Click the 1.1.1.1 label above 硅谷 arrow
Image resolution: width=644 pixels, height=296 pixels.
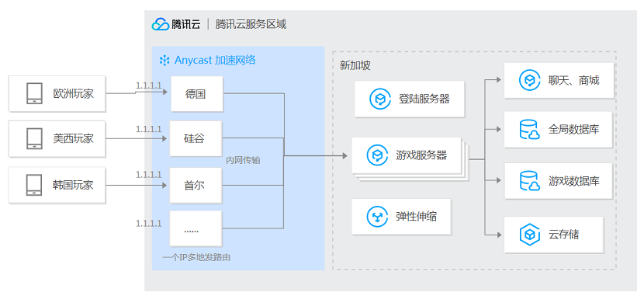tap(149, 129)
